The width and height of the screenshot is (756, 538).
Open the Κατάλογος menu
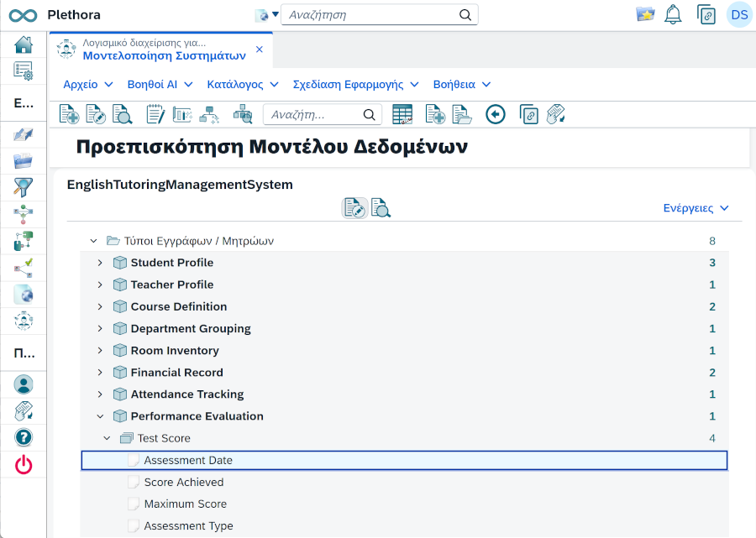coord(243,85)
